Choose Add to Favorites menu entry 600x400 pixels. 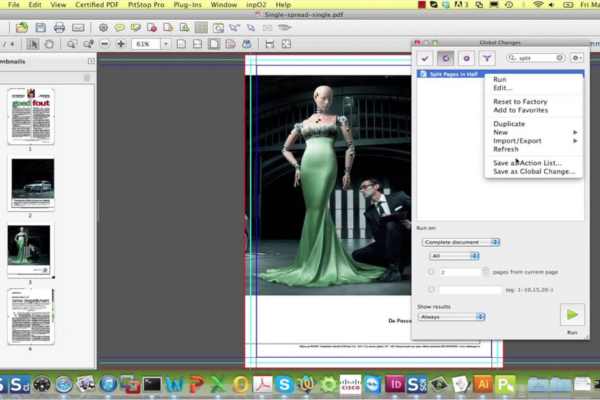coord(520,110)
